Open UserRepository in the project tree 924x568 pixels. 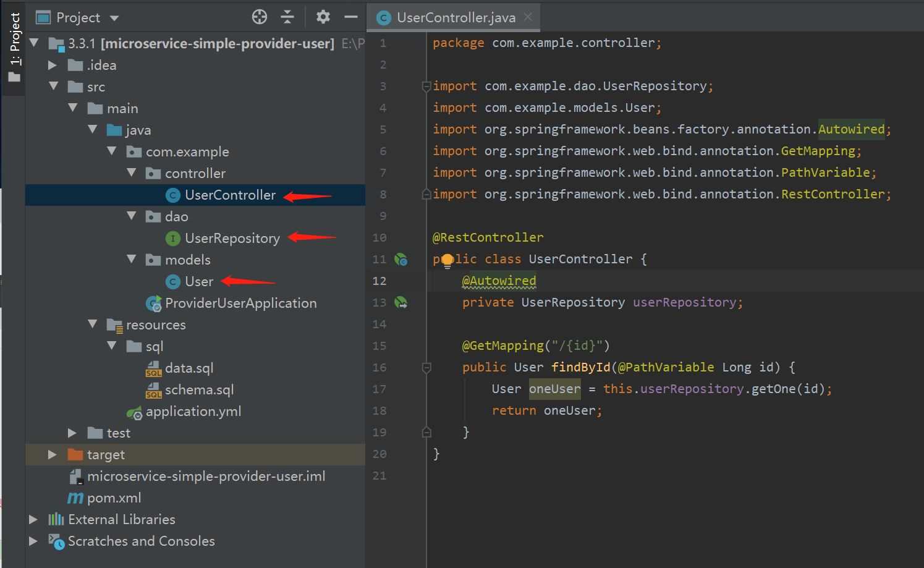(x=232, y=239)
